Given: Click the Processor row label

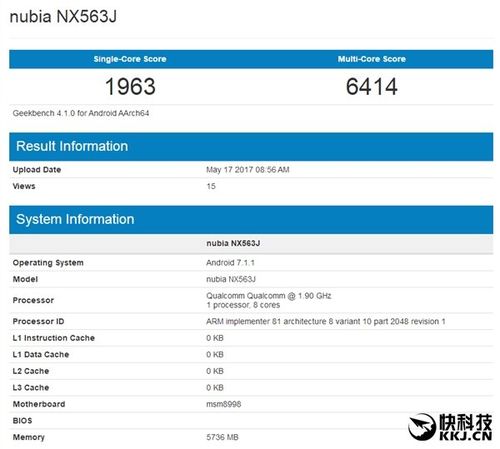Looking at the screenshot, I should coord(33,300).
